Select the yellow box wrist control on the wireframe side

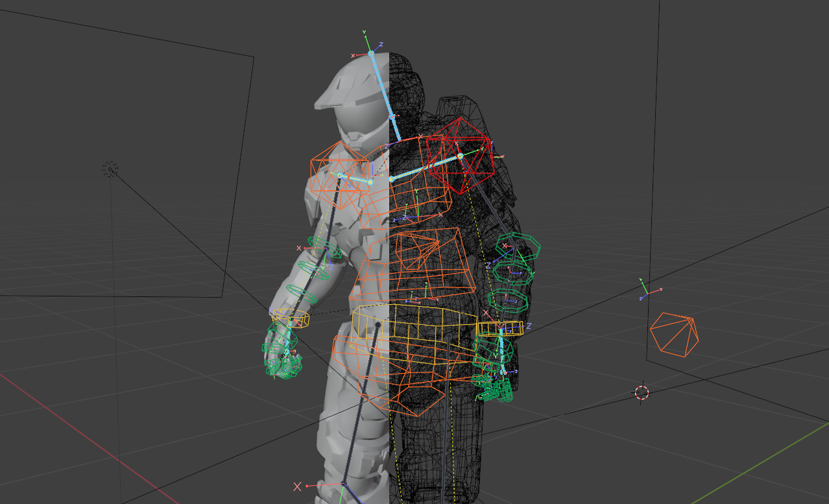pyautogui.click(x=500, y=328)
